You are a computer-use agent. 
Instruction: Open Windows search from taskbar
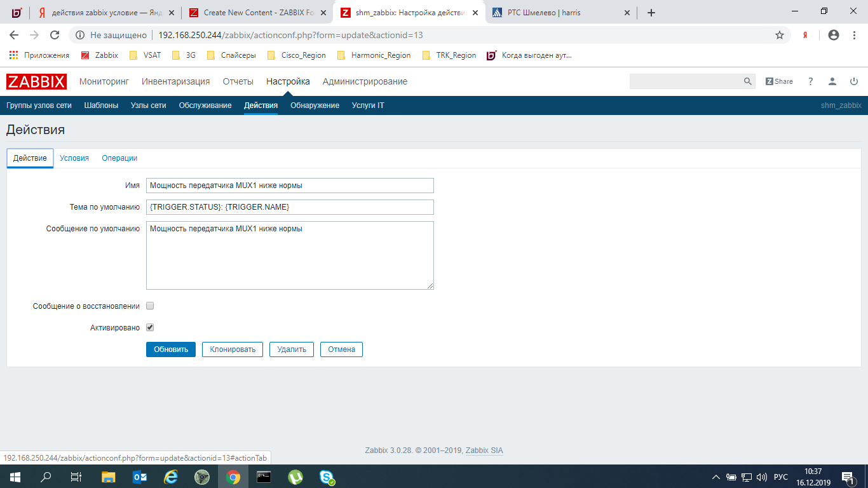click(x=46, y=477)
